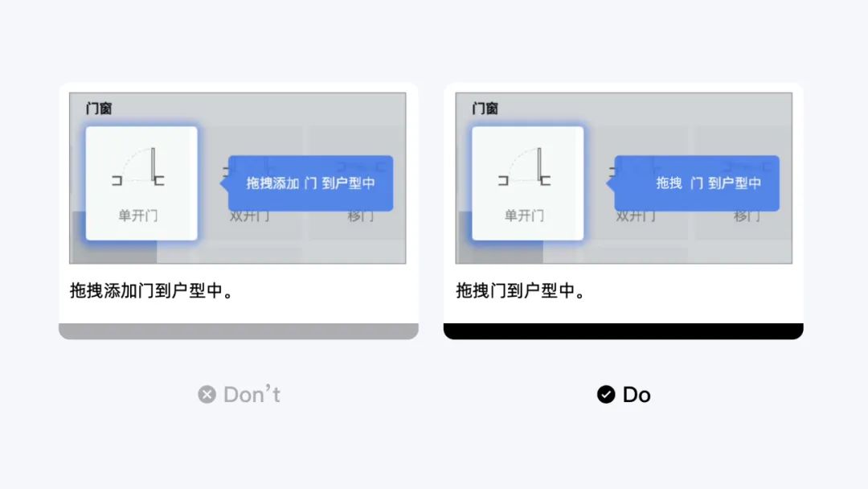Select the dimmed 双开门 item in Don't example

coord(250,216)
